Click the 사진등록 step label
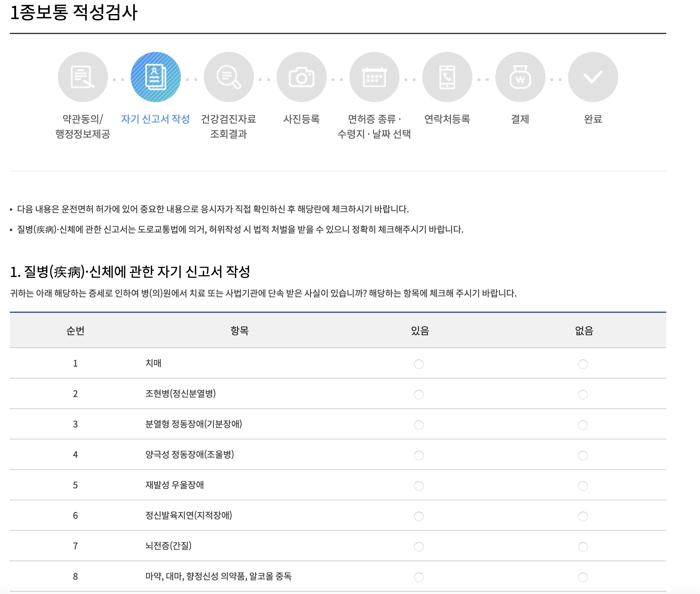This screenshot has width=700, height=594. (x=302, y=119)
